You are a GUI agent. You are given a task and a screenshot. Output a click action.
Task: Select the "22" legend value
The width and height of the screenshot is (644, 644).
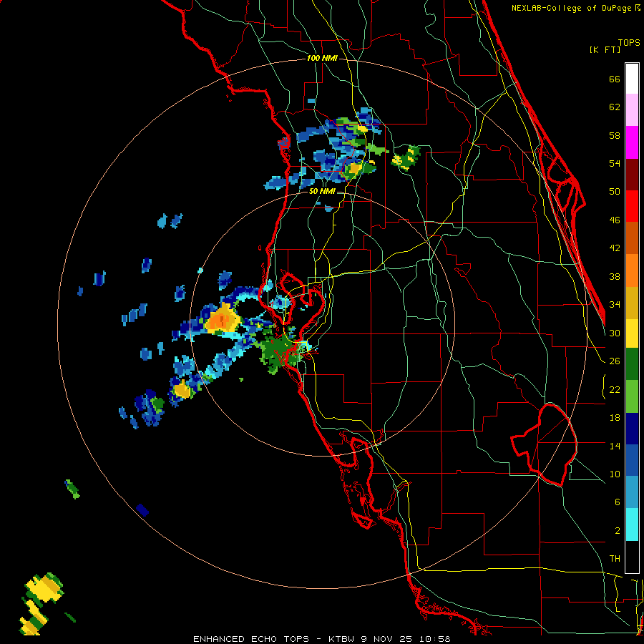click(x=615, y=390)
